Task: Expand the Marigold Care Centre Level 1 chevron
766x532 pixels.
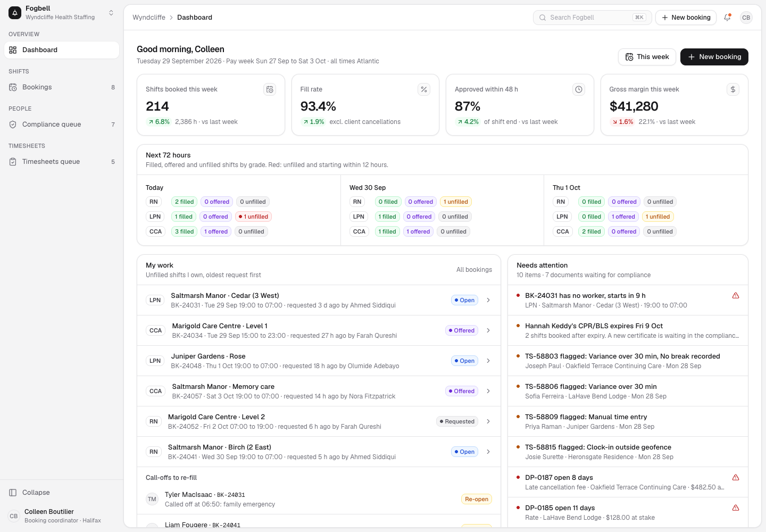Action: click(488, 330)
